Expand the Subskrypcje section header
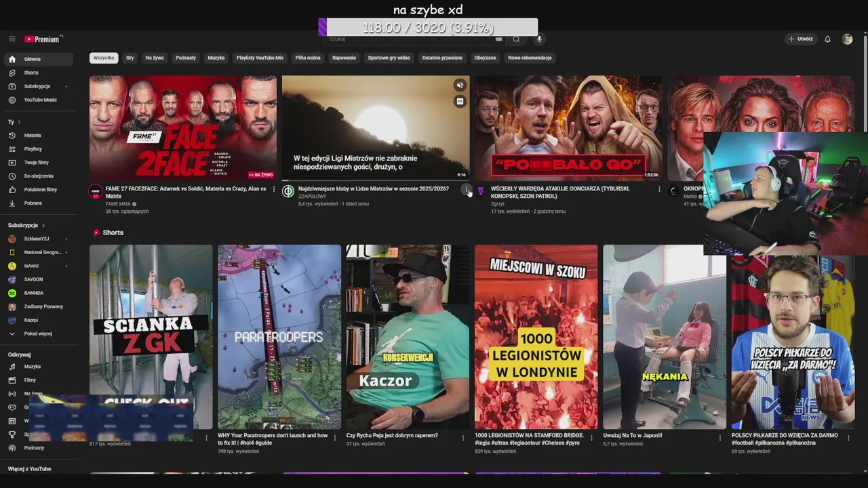The width and height of the screenshot is (868, 488). 26,225
